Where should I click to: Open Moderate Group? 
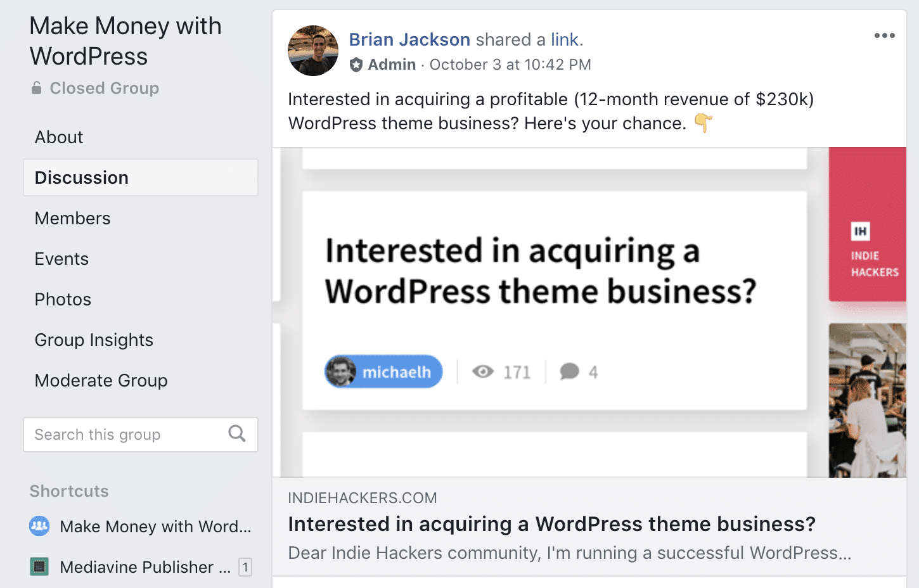click(101, 380)
